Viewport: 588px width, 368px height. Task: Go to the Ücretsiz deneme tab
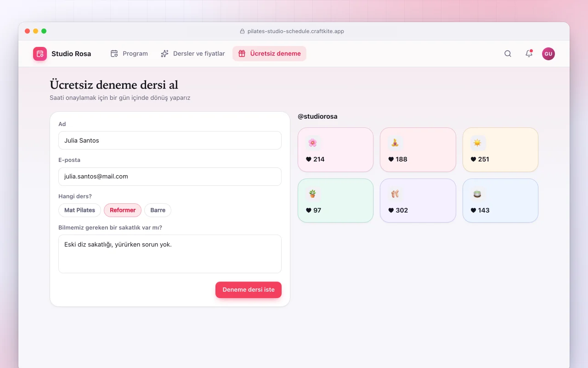(269, 54)
